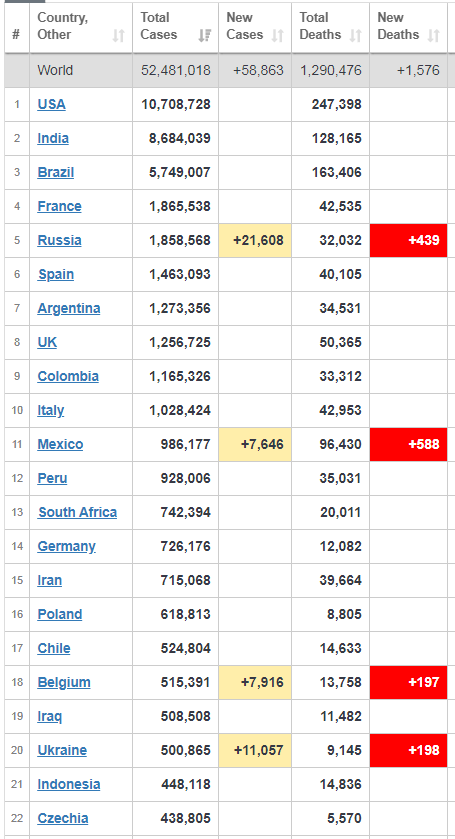
Task: Open the India country link
Action: pos(53,138)
